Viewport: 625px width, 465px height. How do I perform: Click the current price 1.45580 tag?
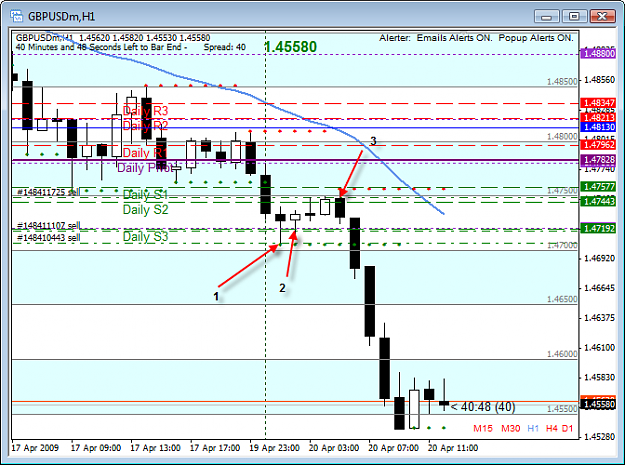[x=599, y=405]
